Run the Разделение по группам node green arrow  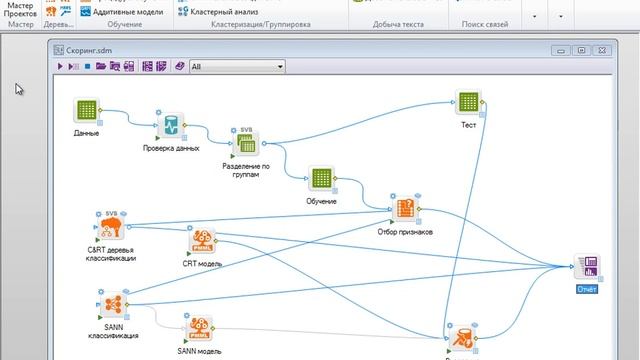click(x=233, y=156)
